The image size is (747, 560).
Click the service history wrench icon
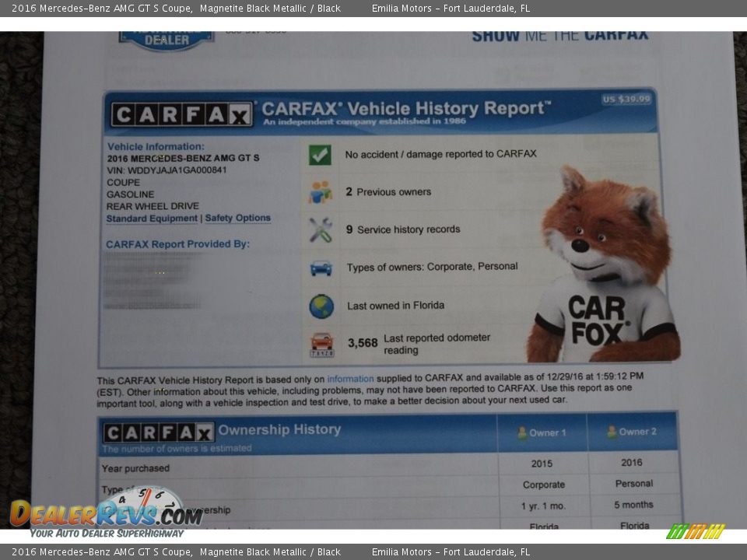click(320, 229)
